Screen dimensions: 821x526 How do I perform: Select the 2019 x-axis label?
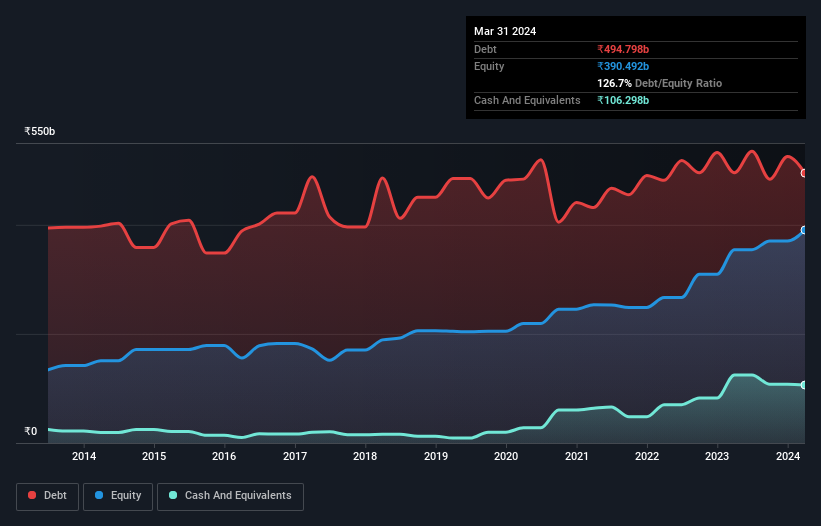pyautogui.click(x=436, y=456)
